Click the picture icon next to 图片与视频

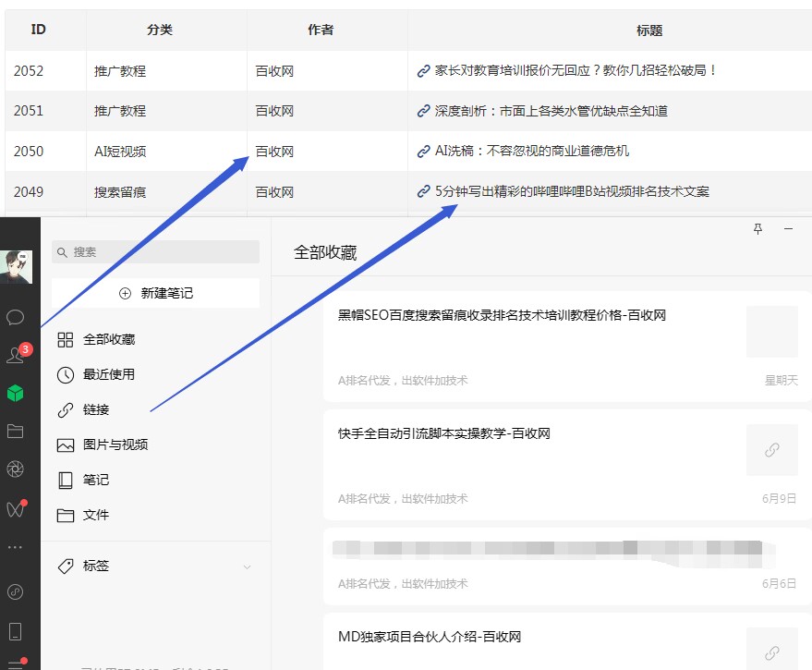tap(66, 445)
